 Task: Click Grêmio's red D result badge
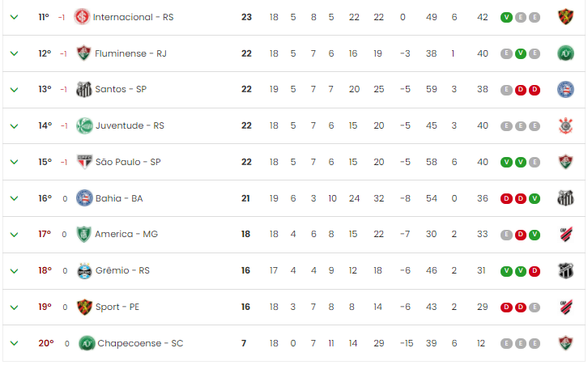click(535, 271)
